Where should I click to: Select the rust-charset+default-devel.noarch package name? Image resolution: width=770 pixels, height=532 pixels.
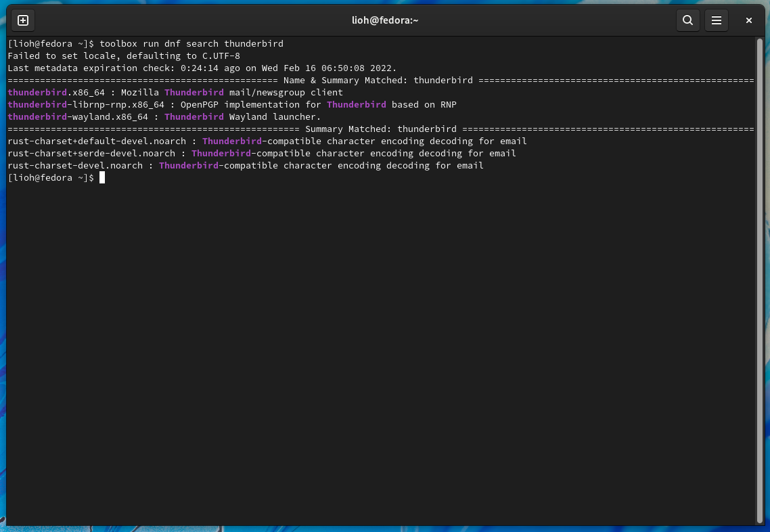coord(97,141)
